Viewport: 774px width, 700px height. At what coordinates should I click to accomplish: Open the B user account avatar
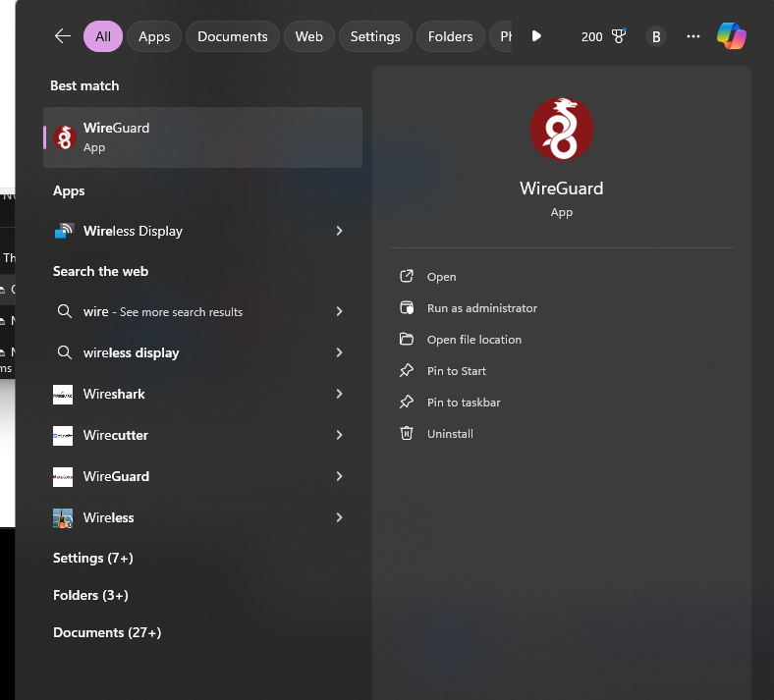(x=656, y=36)
